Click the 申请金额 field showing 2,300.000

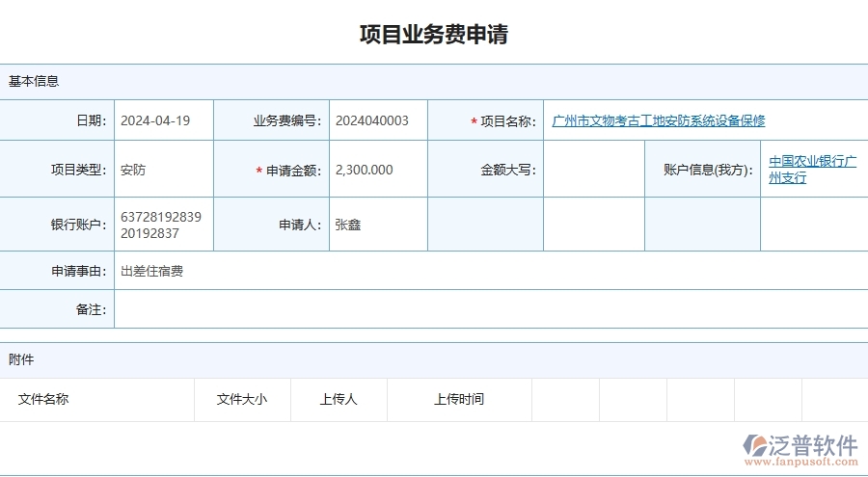(377, 170)
